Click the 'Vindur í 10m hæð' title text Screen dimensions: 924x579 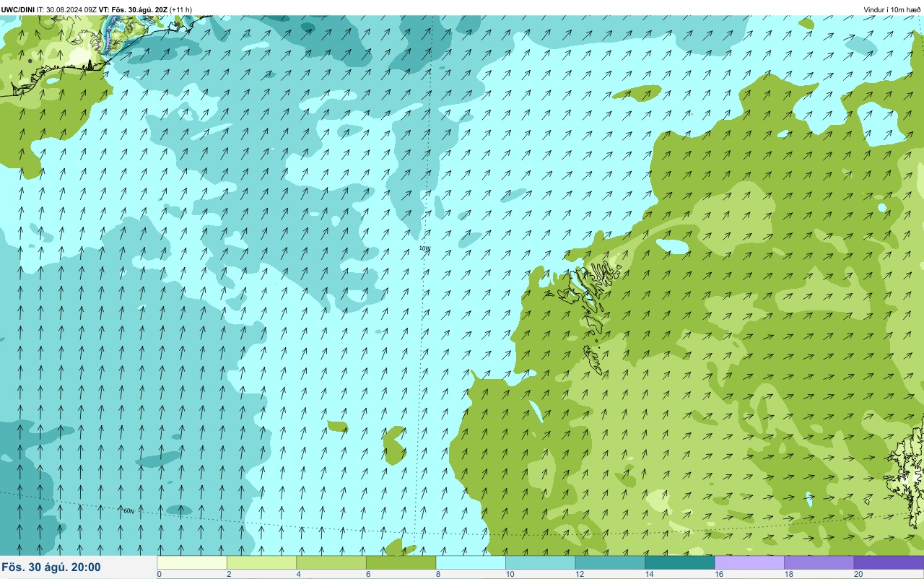[x=892, y=9]
